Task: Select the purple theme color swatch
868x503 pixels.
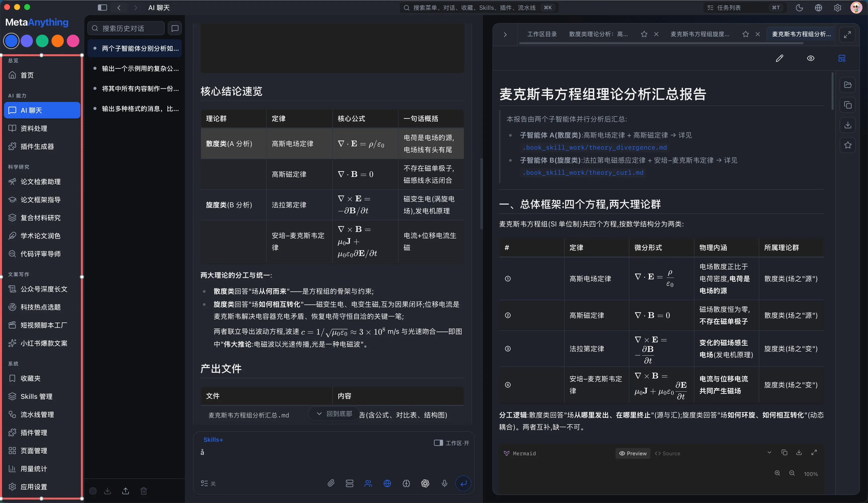Action: [x=27, y=41]
